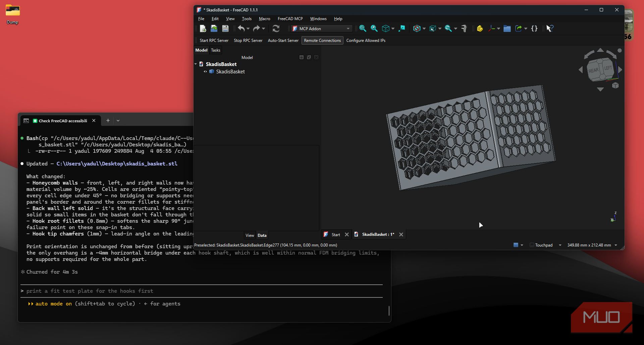Image resolution: width=644 pixels, height=345 pixels.
Task: Open the terminal tab list chevron
Action: coord(118,121)
